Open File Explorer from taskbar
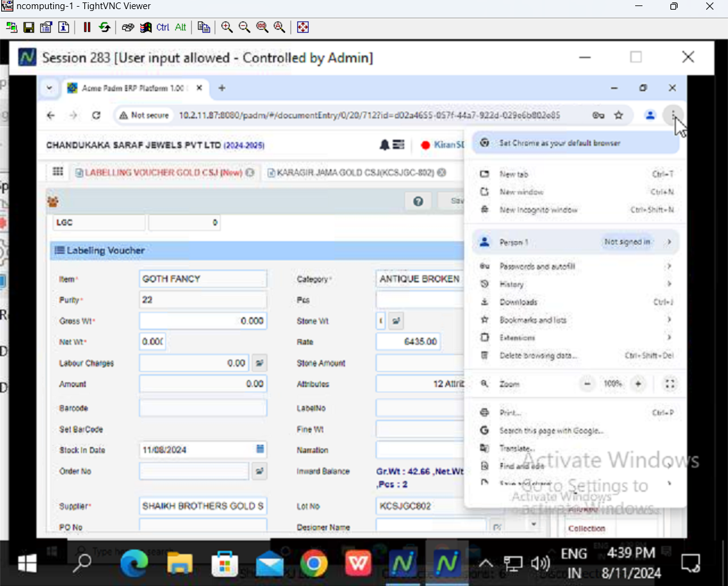Image resolution: width=728 pixels, height=586 pixels. (x=180, y=565)
